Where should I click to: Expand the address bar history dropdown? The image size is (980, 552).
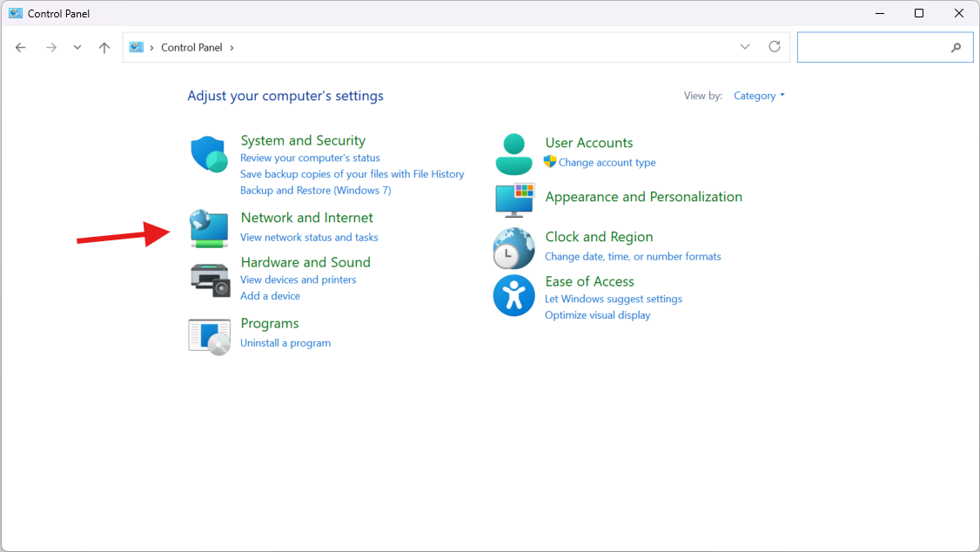(x=745, y=47)
